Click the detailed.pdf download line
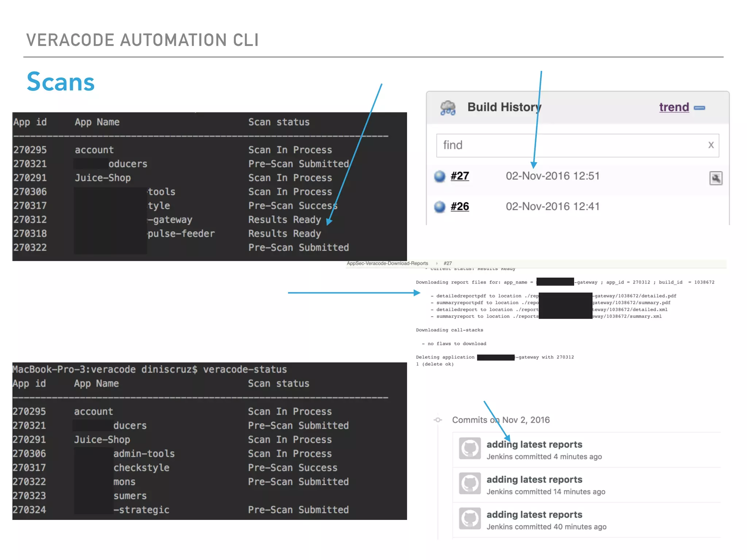 (x=553, y=296)
